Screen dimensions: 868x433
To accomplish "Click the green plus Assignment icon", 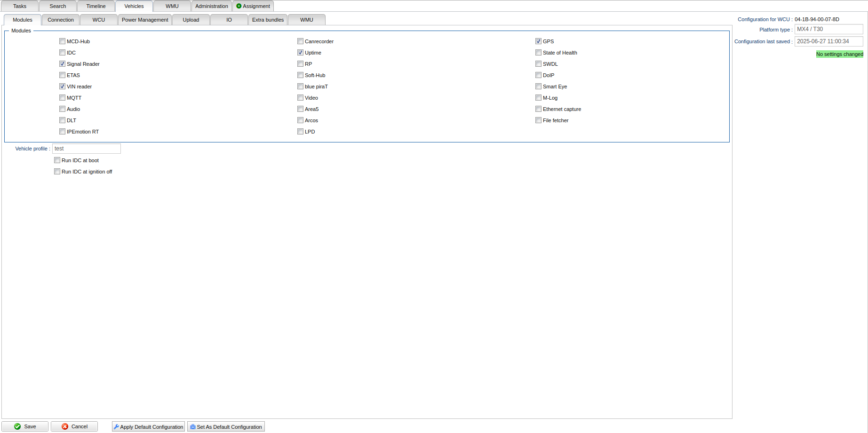I will click(239, 6).
